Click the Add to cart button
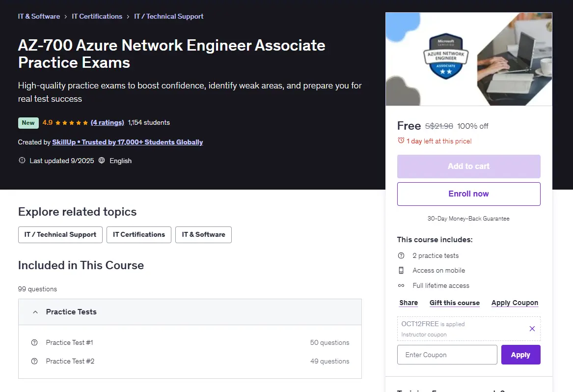573x392 pixels. point(468,167)
